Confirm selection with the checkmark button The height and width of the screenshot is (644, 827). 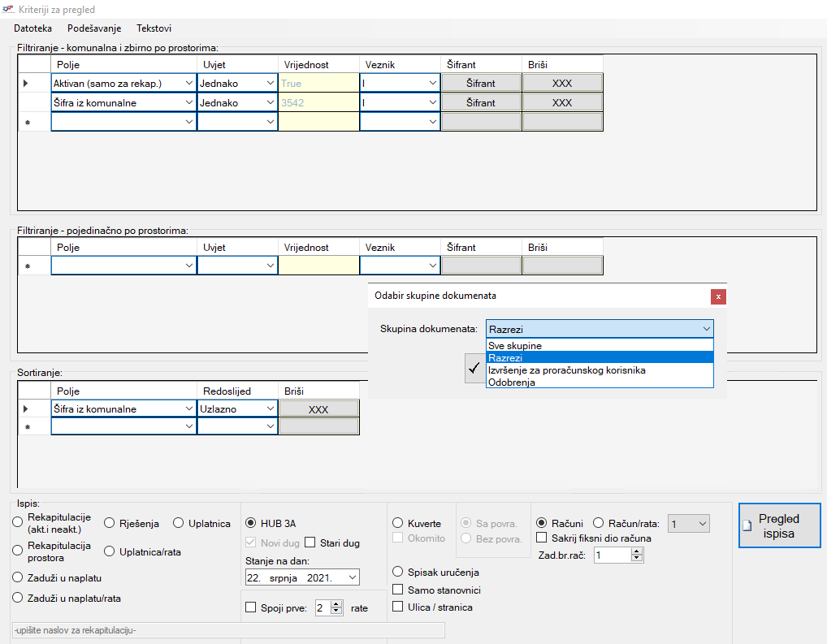click(x=474, y=367)
